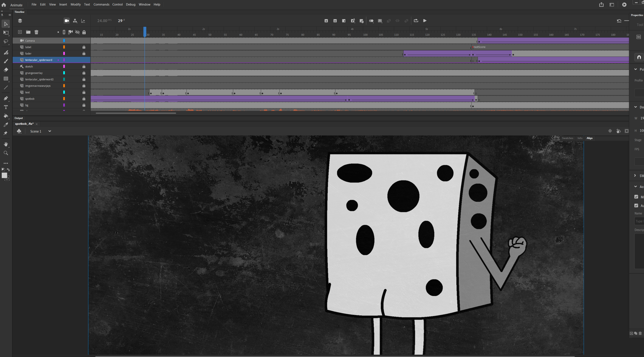Open the Edit Toolbar ellipsis
The height and width of the screenshot is (357, 644).
tap(6, 163)
